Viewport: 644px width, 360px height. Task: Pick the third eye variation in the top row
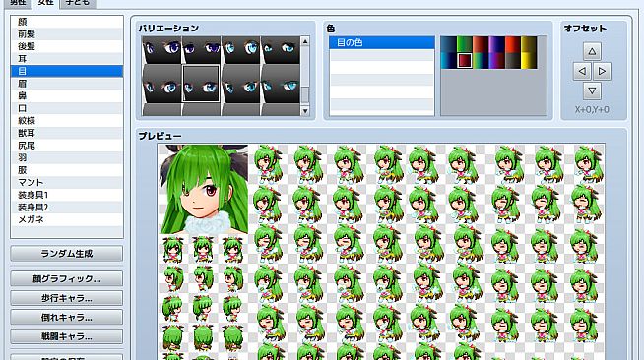[240, 49]
